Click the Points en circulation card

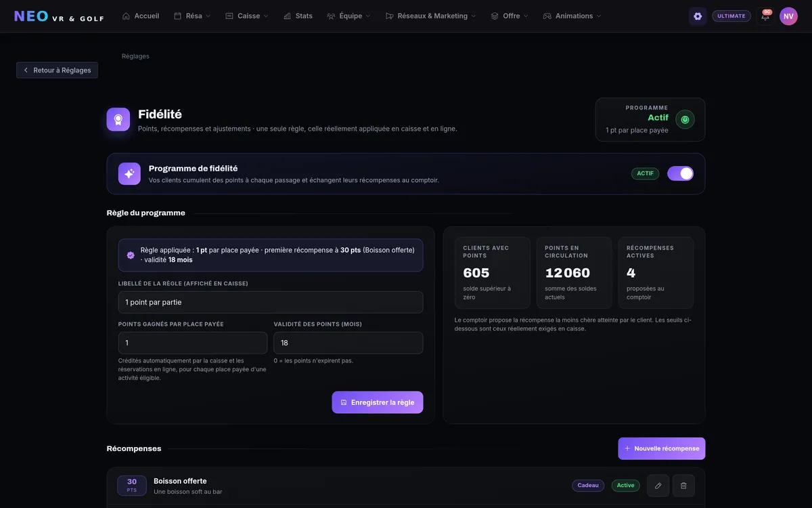[x=574, y=273]
